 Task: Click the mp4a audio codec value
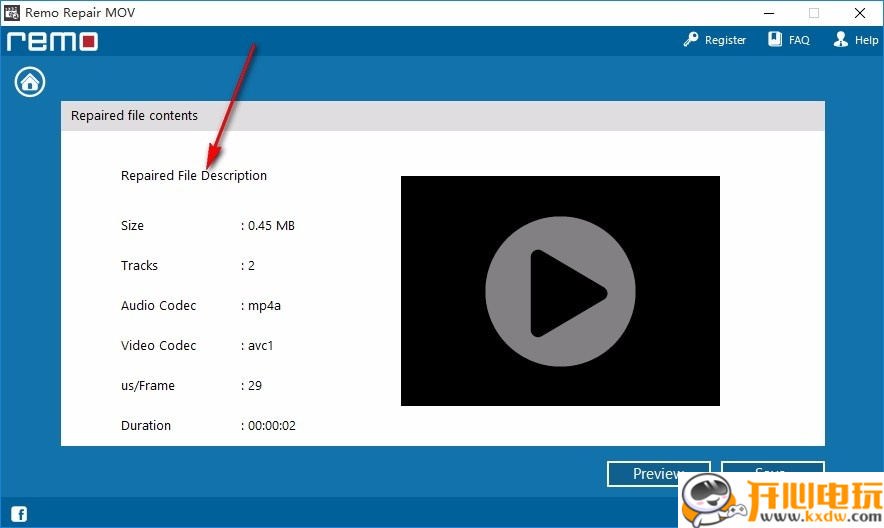point(264,306)
